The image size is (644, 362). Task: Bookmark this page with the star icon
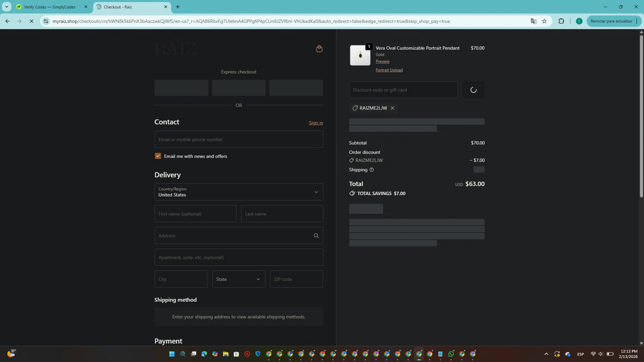pyautogui.click(x=544, y=21)
